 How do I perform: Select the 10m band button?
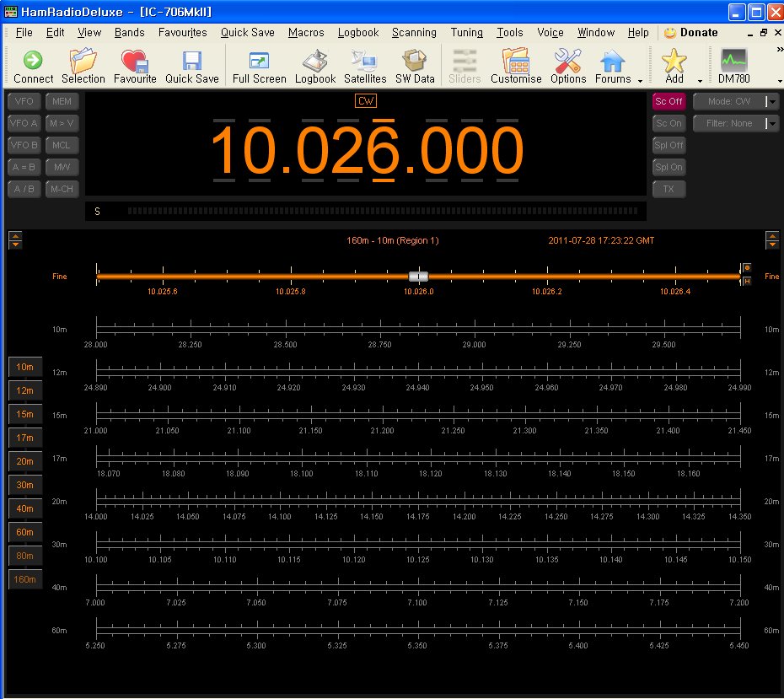click(x=25, y=367)
